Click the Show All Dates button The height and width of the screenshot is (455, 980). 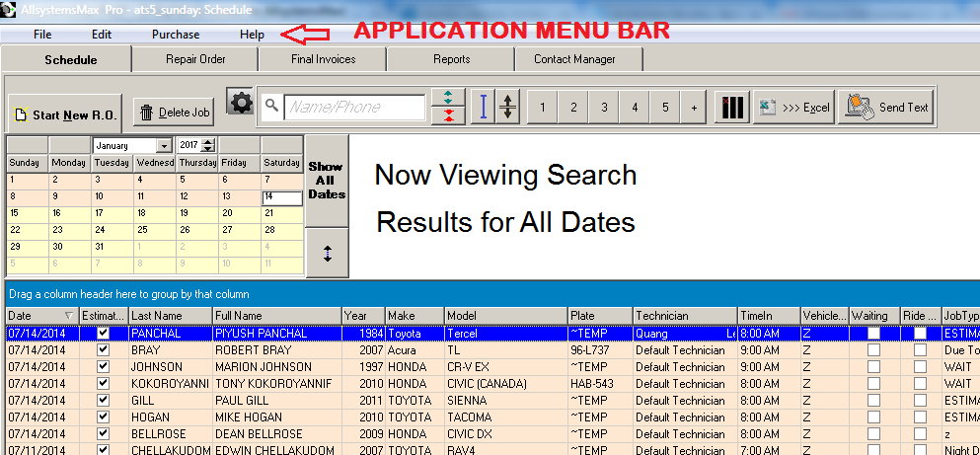pos(327,181)
